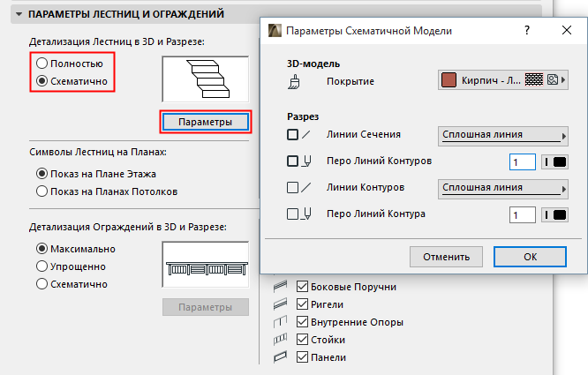Click the Стойки balusters icon
The width and height of the screenshot is (588, 375).
point(283,340)
